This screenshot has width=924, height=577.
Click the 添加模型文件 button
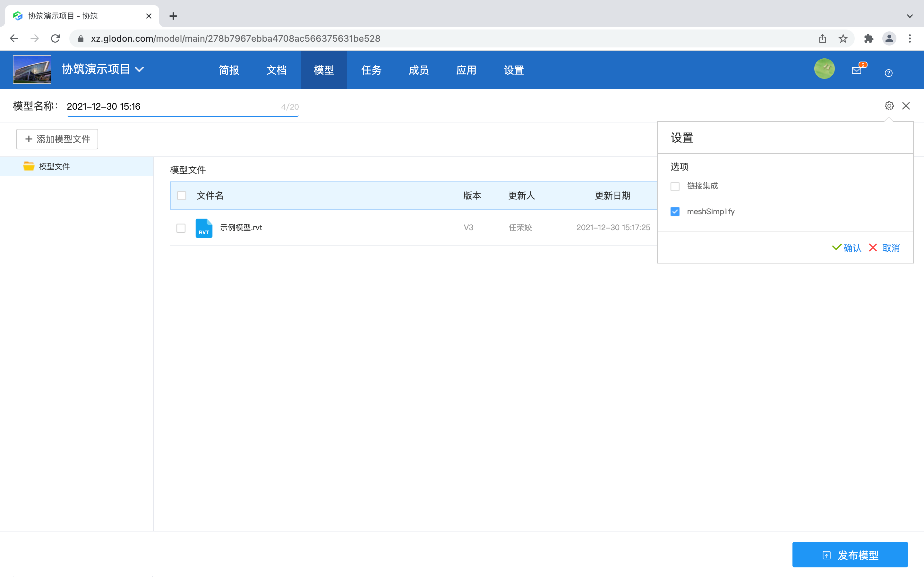click(57, 139)
